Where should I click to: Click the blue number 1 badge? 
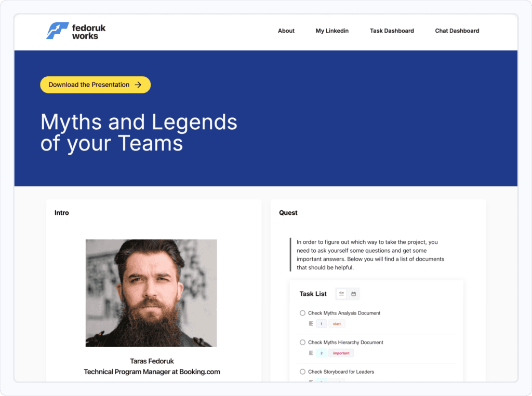point(321,324)
